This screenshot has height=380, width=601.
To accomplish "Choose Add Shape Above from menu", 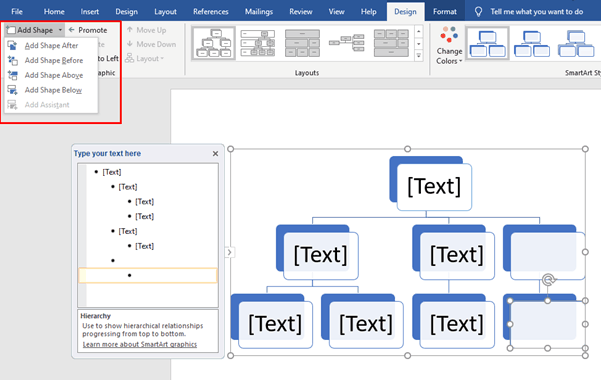I will pyautogui.click(x=54, y=76).
